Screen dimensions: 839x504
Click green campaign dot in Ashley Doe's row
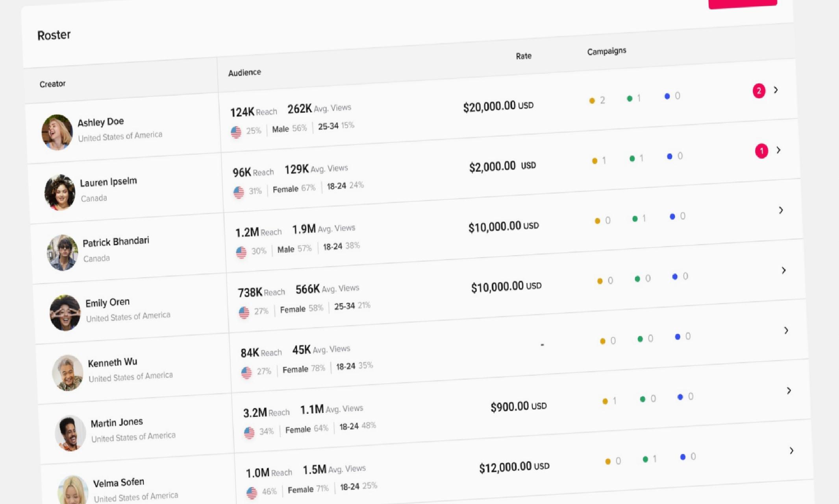pos(630,98)
